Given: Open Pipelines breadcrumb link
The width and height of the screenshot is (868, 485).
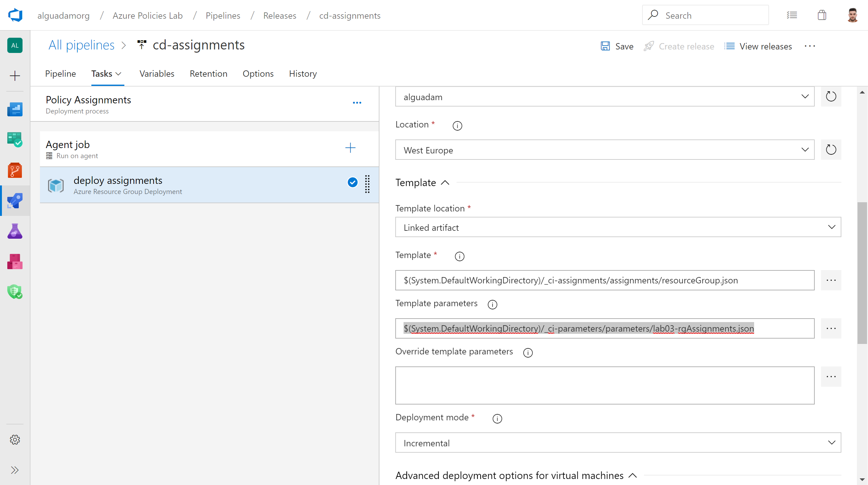Looking at the screenshot, I should pyautogui.click(x=223, y=16).
